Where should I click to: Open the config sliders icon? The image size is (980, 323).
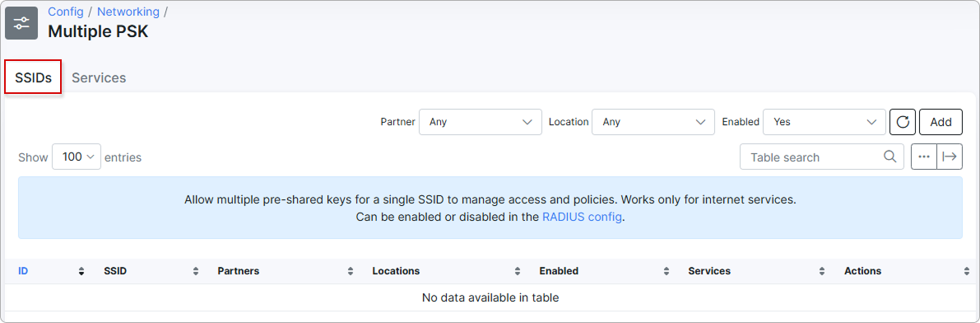[x=22, y=22]
